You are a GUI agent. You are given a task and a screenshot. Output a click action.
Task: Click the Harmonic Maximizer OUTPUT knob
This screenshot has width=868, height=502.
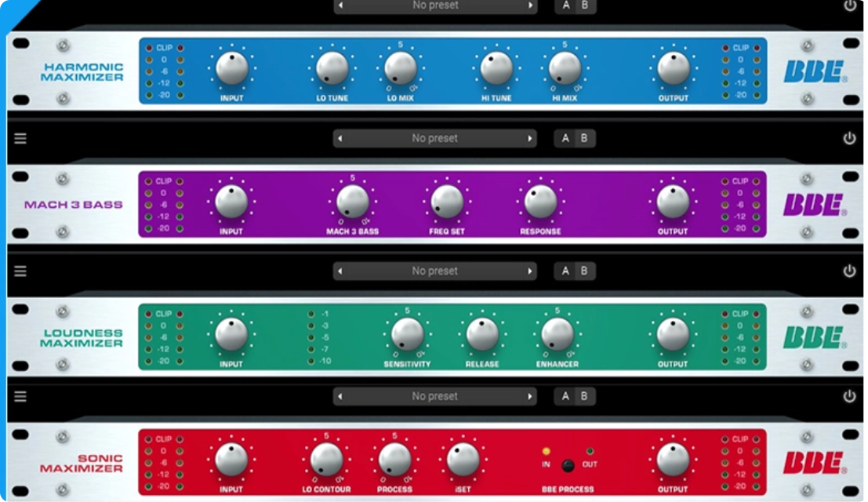point(674,68)
